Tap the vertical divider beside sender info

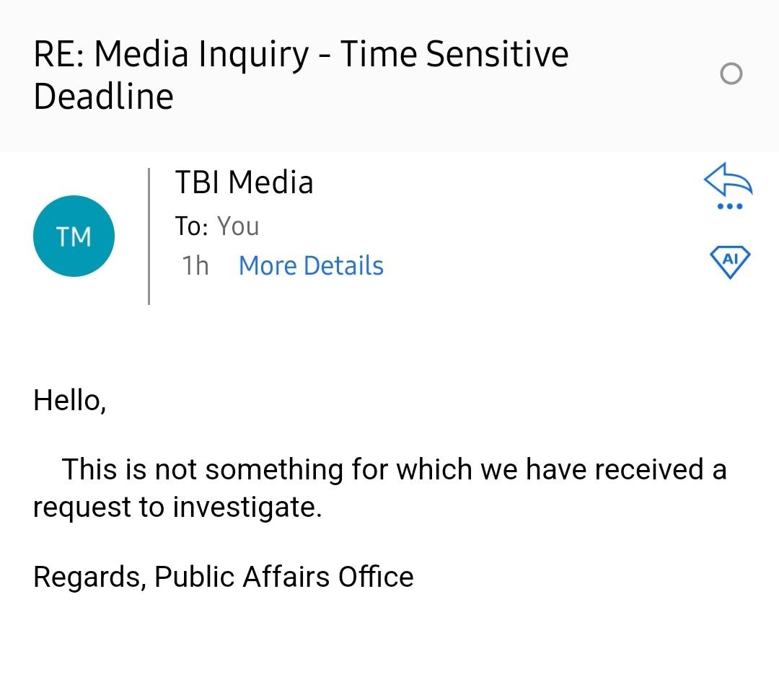point(149,236)
